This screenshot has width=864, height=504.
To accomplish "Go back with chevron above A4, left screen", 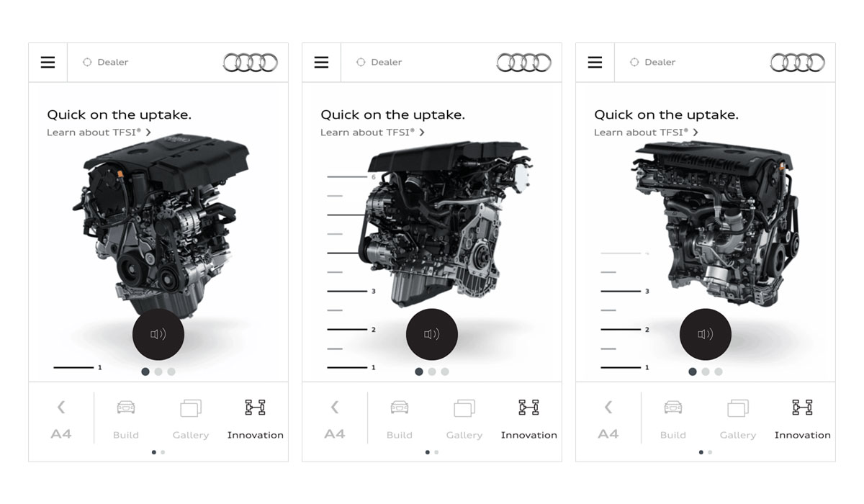I will click(61, 408).
